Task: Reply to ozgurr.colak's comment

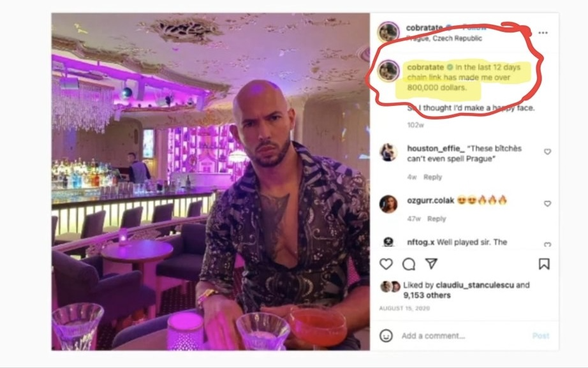Action: 436,219
